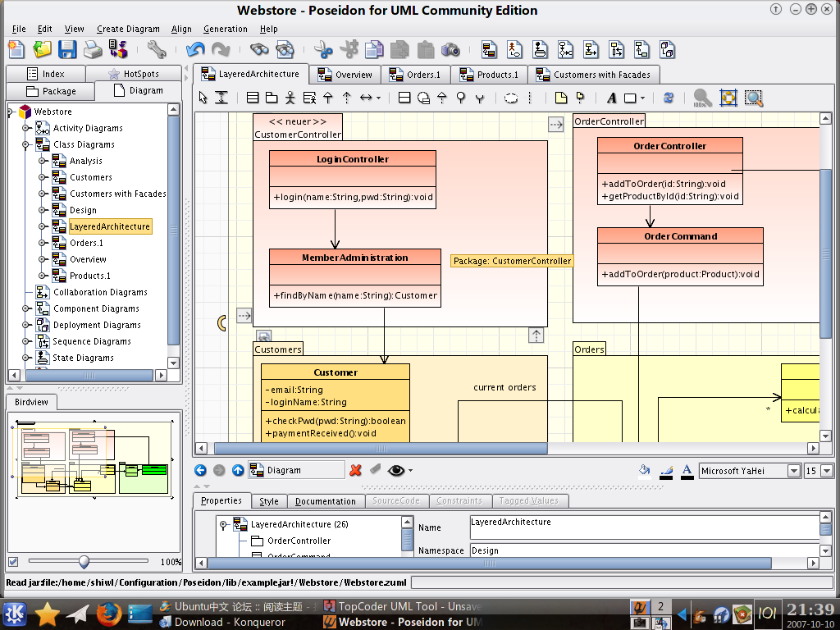Create new class diagram from toolbar
Viewport: 840px width, 630px height.
(489, 50)
